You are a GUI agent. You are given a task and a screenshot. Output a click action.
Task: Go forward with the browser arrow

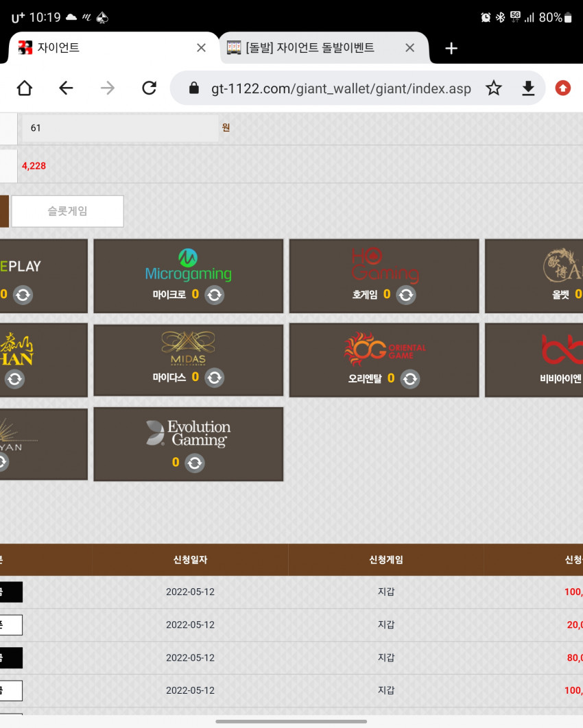pos(107,88)
